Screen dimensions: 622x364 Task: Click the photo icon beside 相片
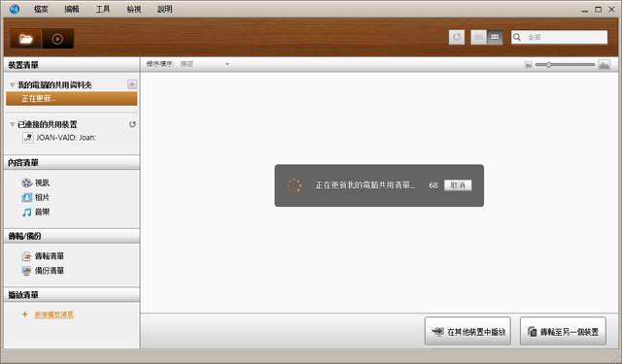[x=26, y=197]
